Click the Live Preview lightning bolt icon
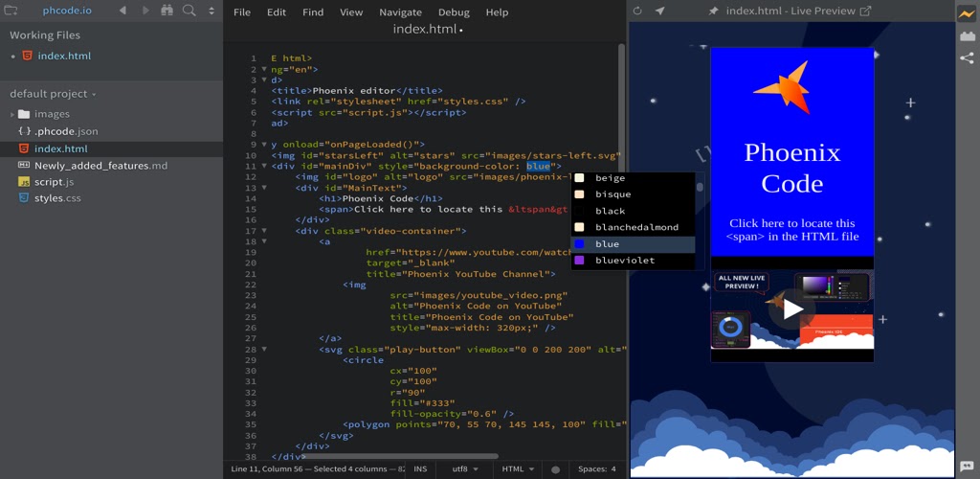Screen dimensions: 980x479 967,13
